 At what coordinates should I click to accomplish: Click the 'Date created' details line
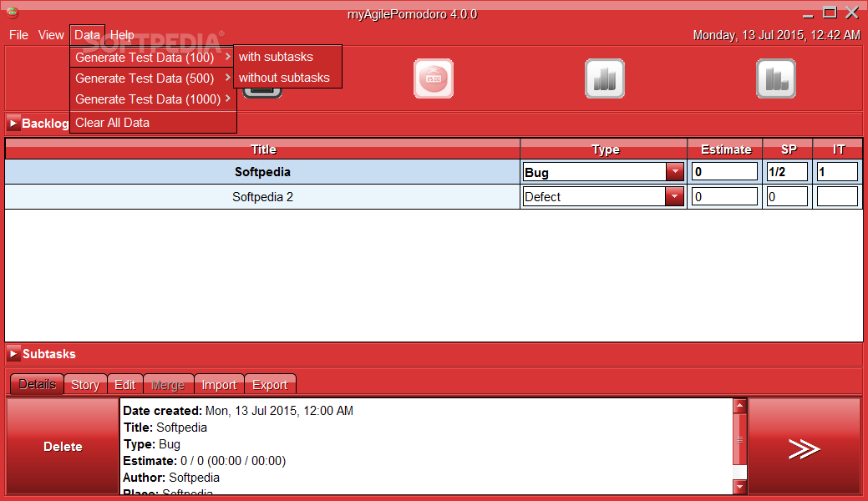(x=238, y=411)
